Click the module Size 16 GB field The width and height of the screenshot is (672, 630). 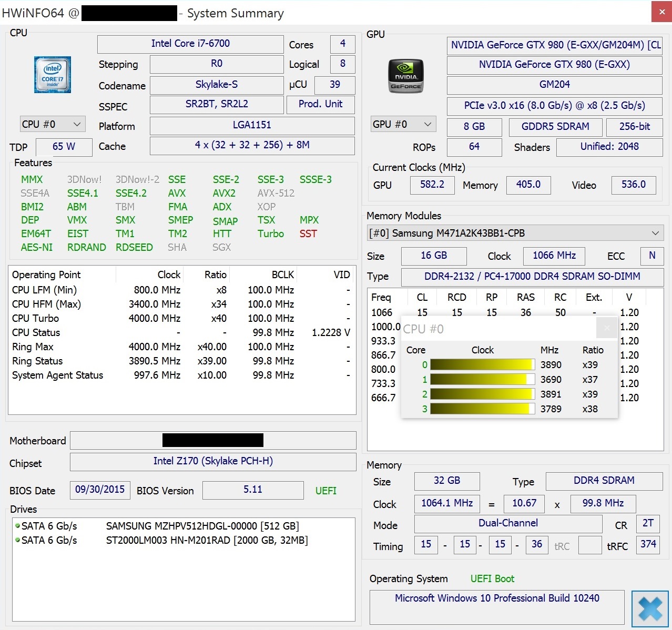click(x=434, y=256)
